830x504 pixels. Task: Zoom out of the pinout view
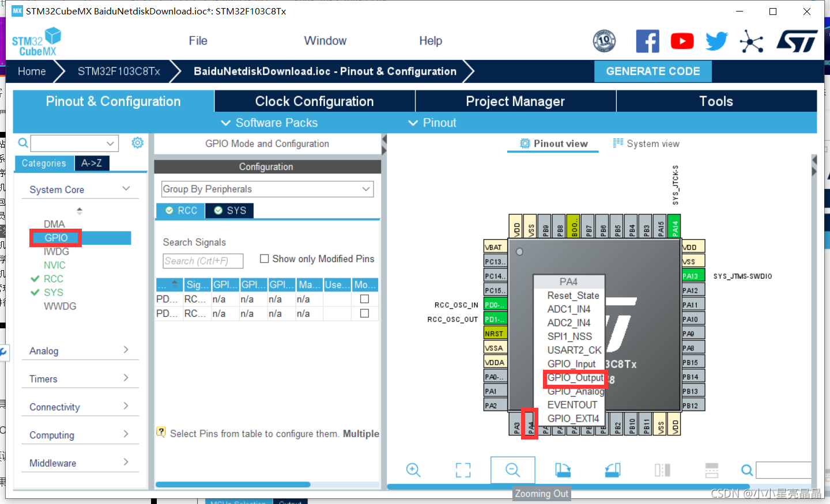(513, 470)
